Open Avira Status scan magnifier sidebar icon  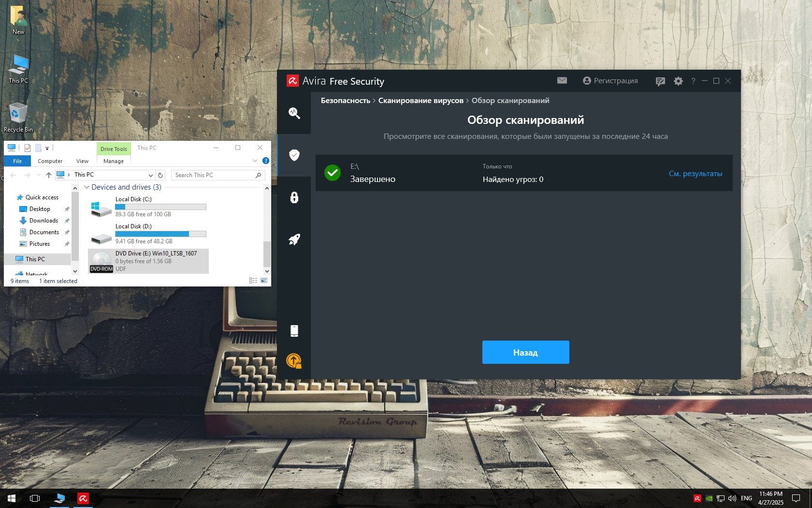point(294,113)
